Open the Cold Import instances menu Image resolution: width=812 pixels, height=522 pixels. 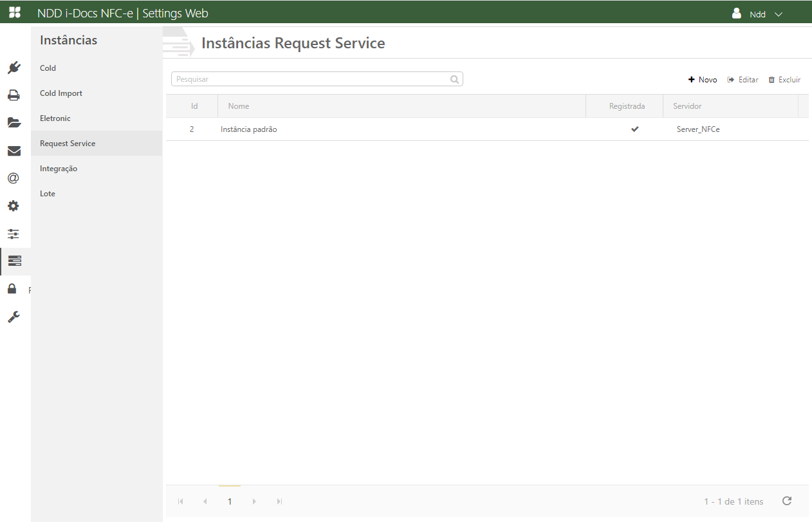pos(61,93)
